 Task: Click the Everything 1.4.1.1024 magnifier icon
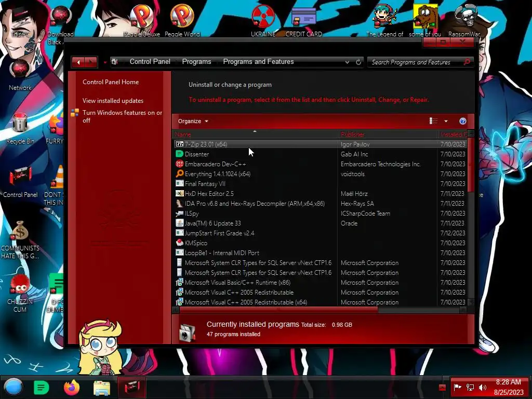(179, 174)
